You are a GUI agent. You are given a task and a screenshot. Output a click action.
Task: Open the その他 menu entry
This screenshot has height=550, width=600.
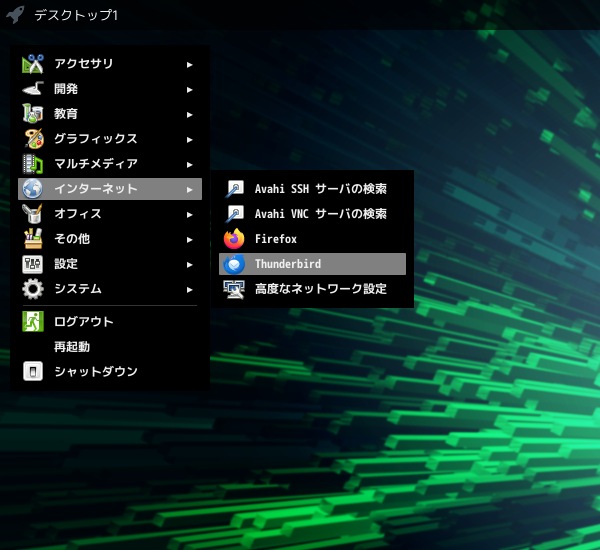[110, 238]
